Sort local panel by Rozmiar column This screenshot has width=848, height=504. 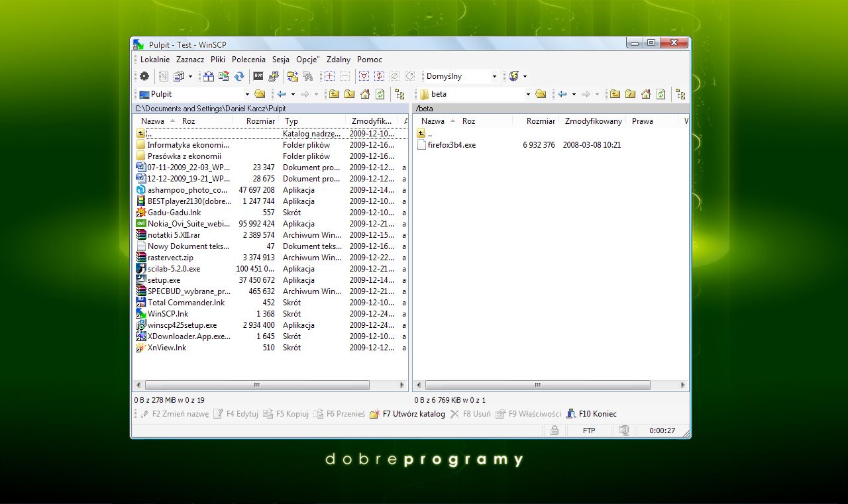pyautogui.click(x=256, y=121)
